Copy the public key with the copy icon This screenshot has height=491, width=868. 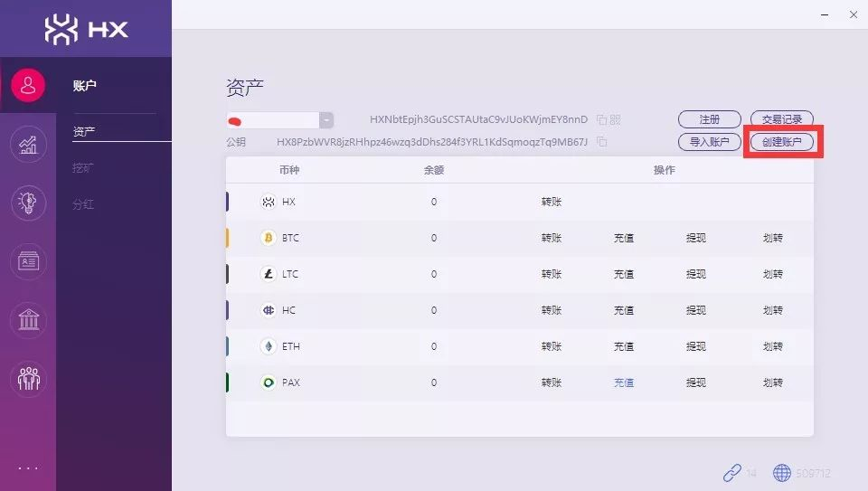point(602,142)
